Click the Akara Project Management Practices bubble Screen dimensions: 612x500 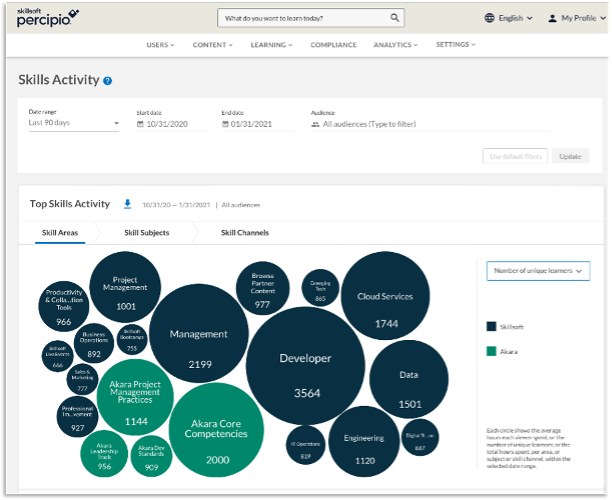coord(135,397)
